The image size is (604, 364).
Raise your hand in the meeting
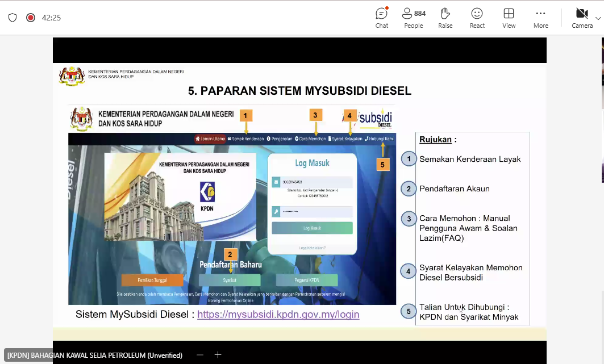445,17
